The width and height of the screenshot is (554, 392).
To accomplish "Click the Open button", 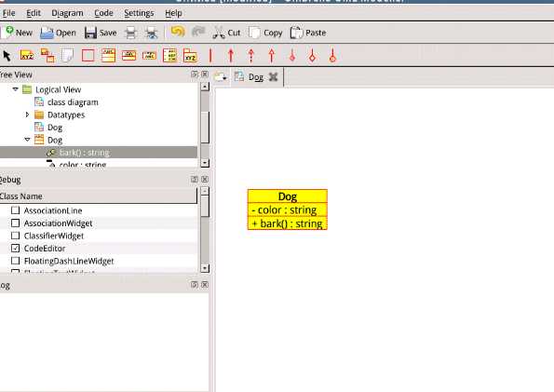I will click(58, 33).
